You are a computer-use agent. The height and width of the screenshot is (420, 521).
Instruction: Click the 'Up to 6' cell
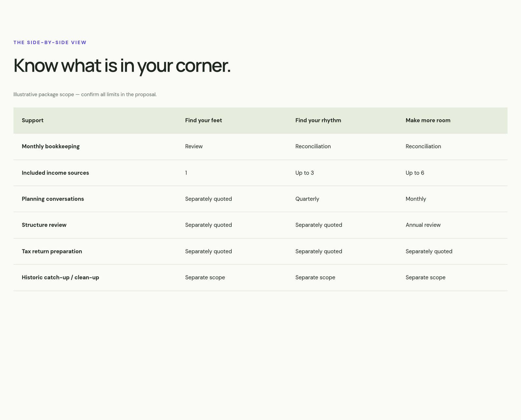point(415,173)
